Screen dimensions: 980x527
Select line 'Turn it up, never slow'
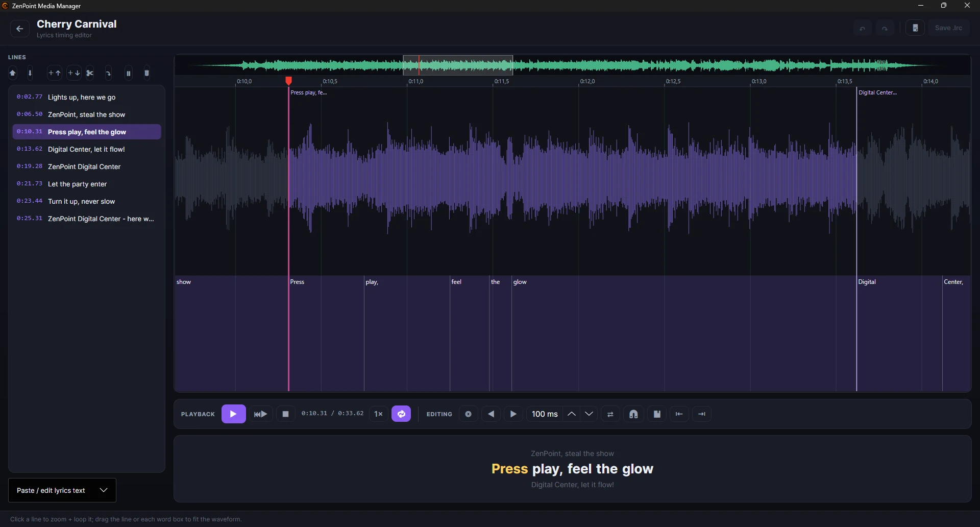click(x=87, y=201)
